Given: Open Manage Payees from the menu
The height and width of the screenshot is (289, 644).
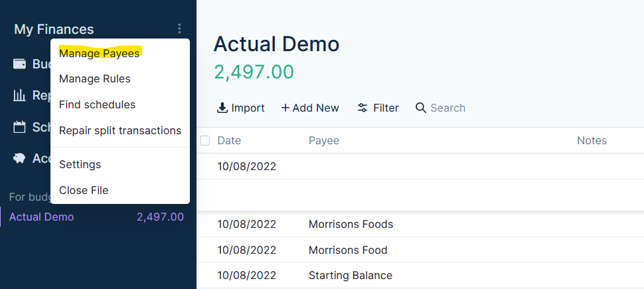Looking at the screenshot, I should click(x=99, y=53).
